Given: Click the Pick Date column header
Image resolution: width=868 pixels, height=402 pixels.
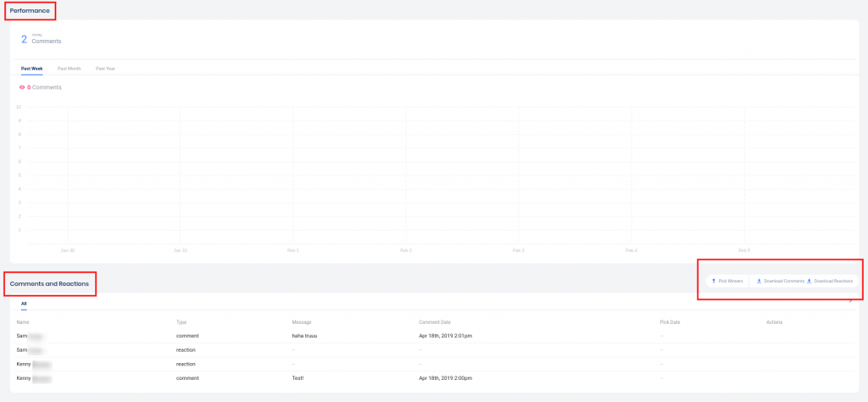Looking at the screenshot, I should (x=670, y=322).
